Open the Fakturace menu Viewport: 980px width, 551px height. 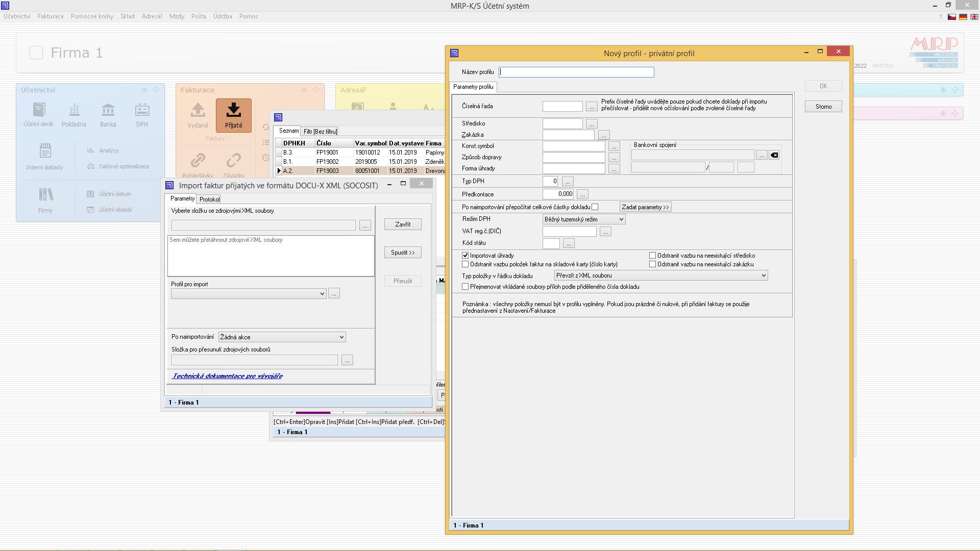click(51, 16)
